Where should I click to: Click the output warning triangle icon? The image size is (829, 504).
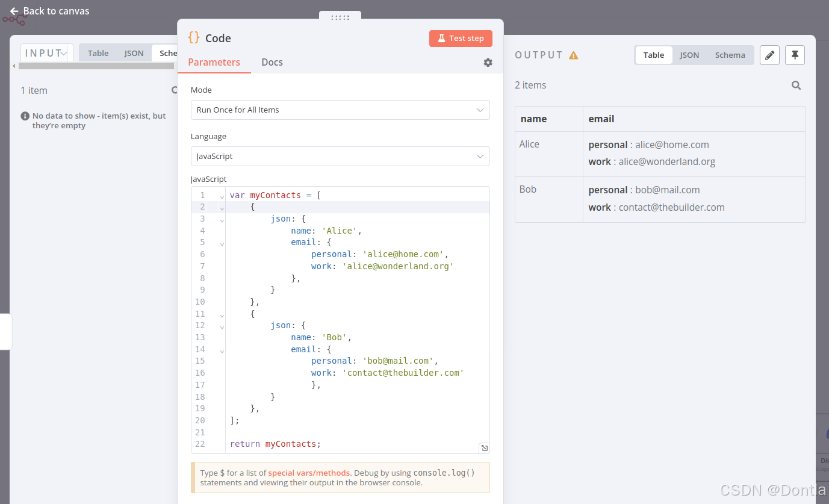pyautogui.click(x=574, y=55)
